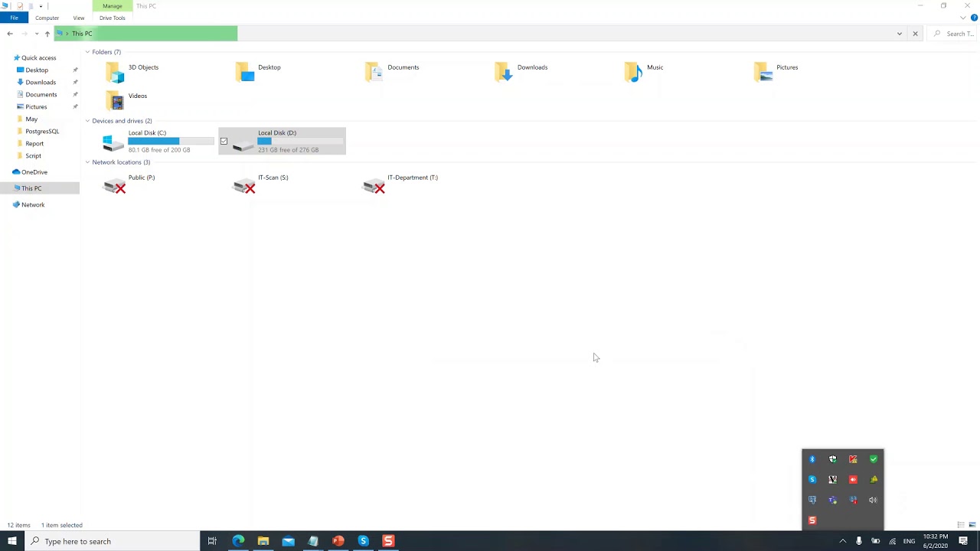Click the green address bar progress field
Image resolution: width=980 pixels, height=551 pixels.
[145, 34]
